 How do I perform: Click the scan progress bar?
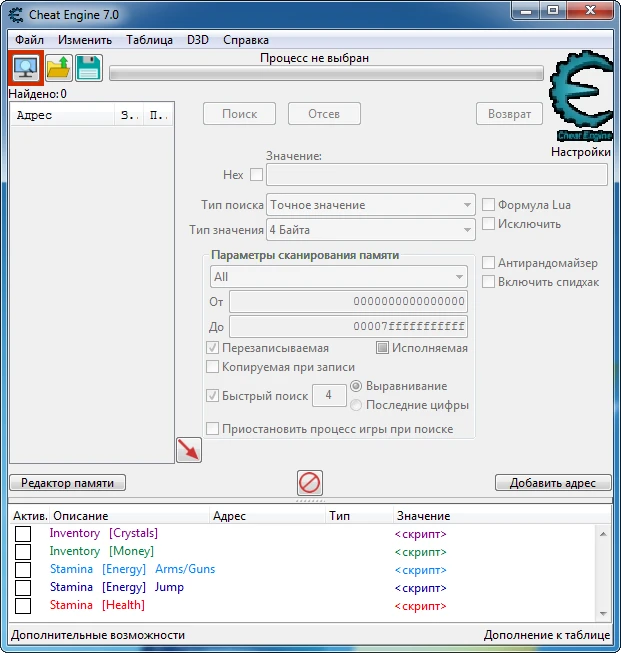(326, 73)
